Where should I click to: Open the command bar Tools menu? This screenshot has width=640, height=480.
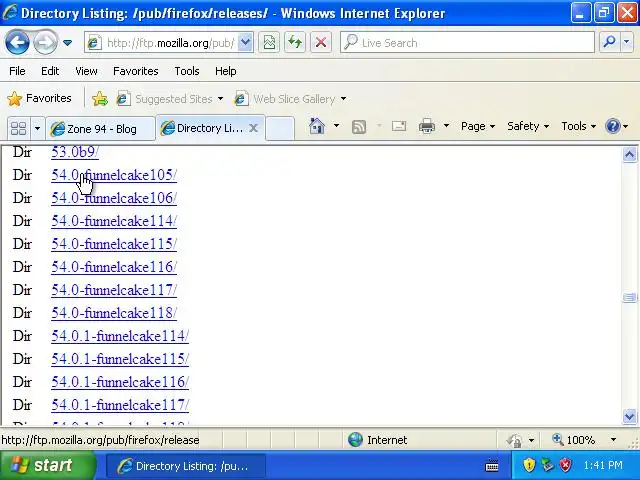[x=578, y=126]
